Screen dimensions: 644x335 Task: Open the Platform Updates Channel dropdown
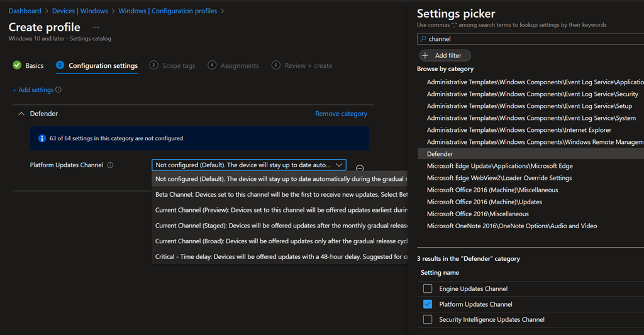coord(248,165)
